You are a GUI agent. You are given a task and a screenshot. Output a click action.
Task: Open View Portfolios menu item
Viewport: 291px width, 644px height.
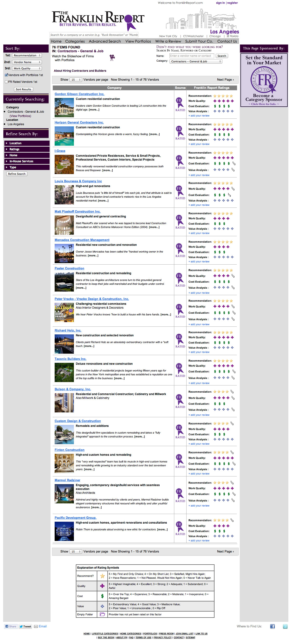click(138, 41)
